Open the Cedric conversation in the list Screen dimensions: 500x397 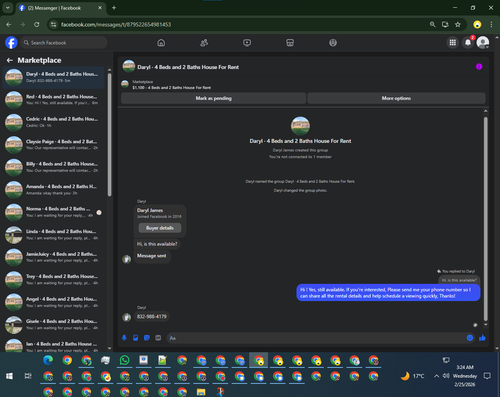click(x=54, y=122)
